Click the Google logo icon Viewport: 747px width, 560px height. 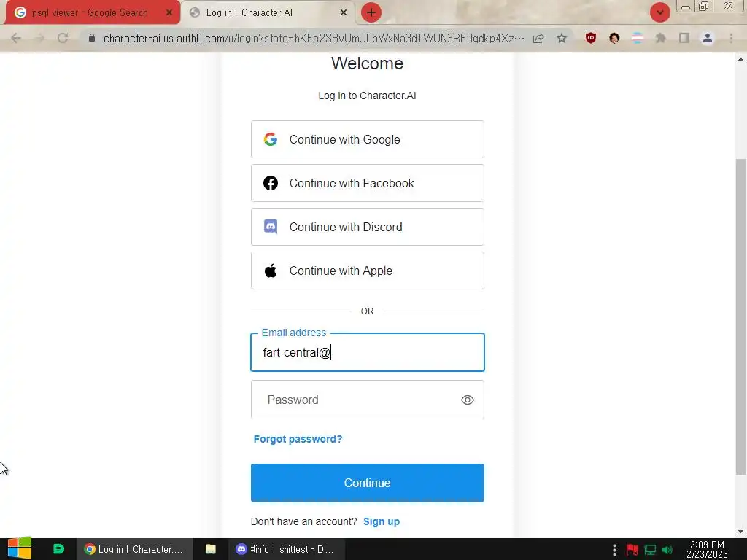click(271, 139)
